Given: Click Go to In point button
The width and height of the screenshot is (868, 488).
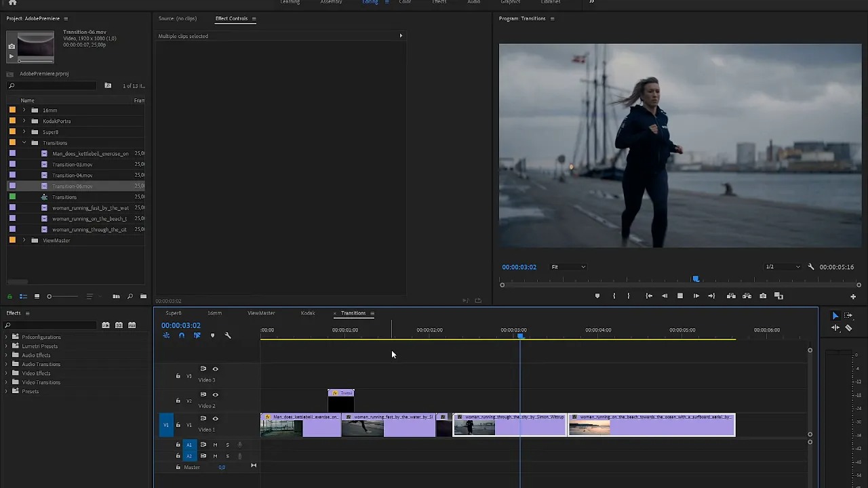Looking at the screenshot, I should (649, 296).
